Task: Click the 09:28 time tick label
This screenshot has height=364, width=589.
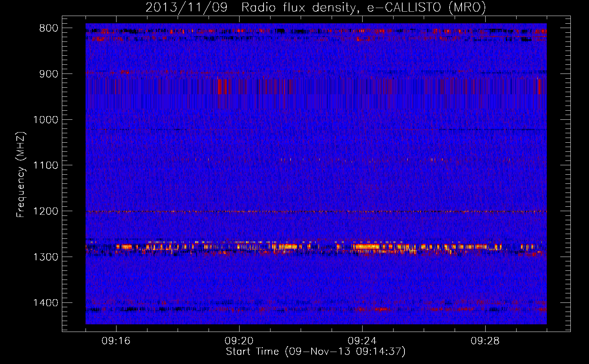Action: click(x=485, y=341)
